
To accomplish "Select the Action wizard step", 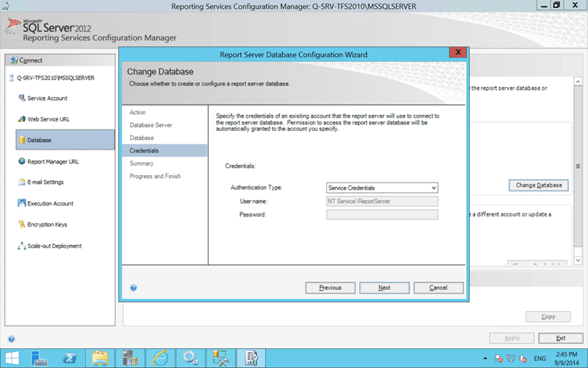I will 137,113.
